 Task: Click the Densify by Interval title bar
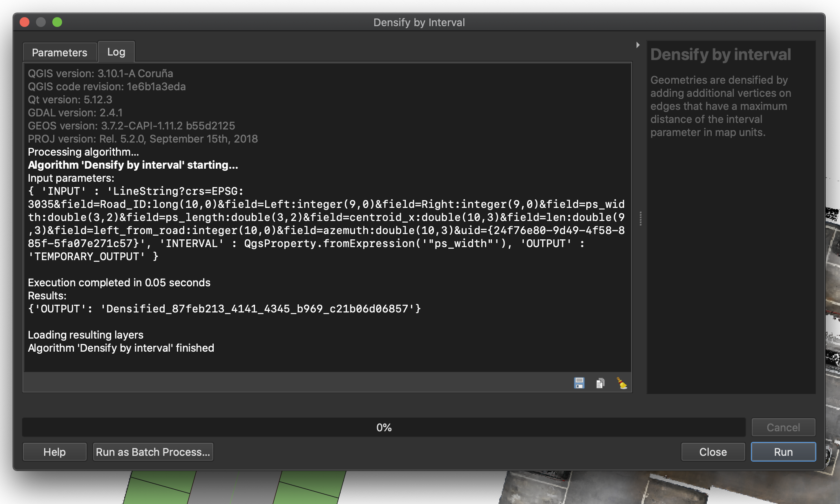[x=419, y=22]
